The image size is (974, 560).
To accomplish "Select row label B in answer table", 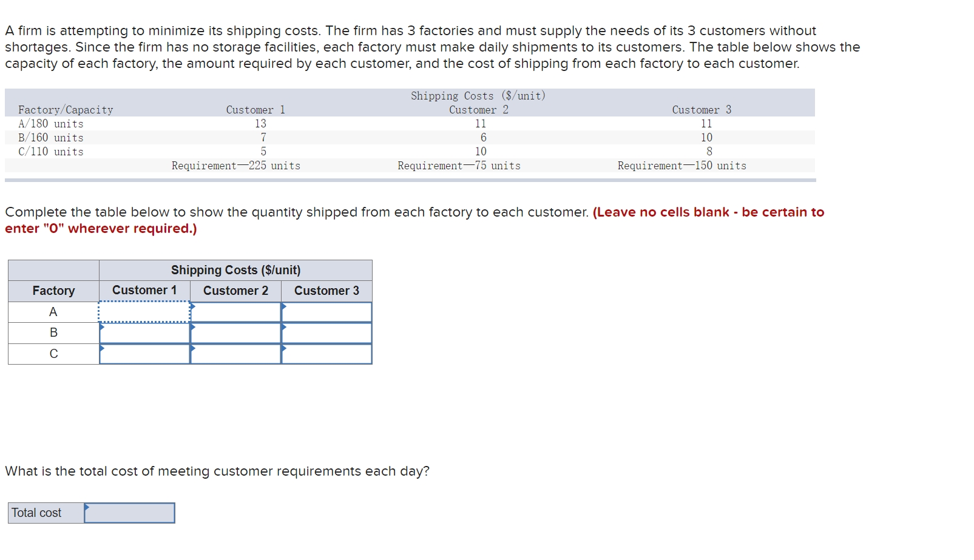I will [x=53, y=332].
